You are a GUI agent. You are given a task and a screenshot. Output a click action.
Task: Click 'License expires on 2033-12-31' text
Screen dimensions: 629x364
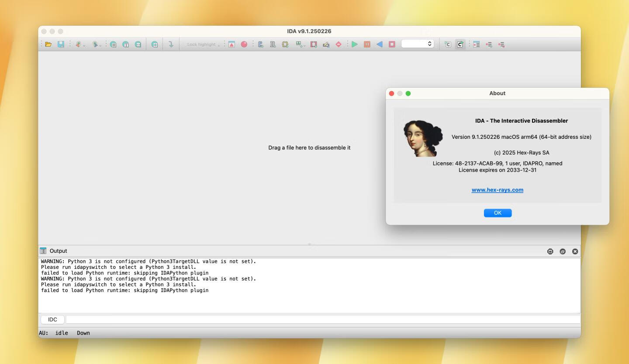498,170
